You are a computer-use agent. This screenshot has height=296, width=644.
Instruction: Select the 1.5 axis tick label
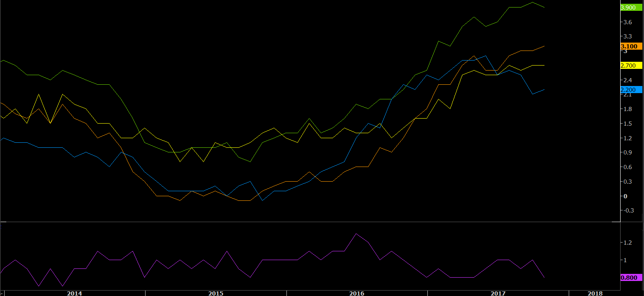(x=627, y=124)
